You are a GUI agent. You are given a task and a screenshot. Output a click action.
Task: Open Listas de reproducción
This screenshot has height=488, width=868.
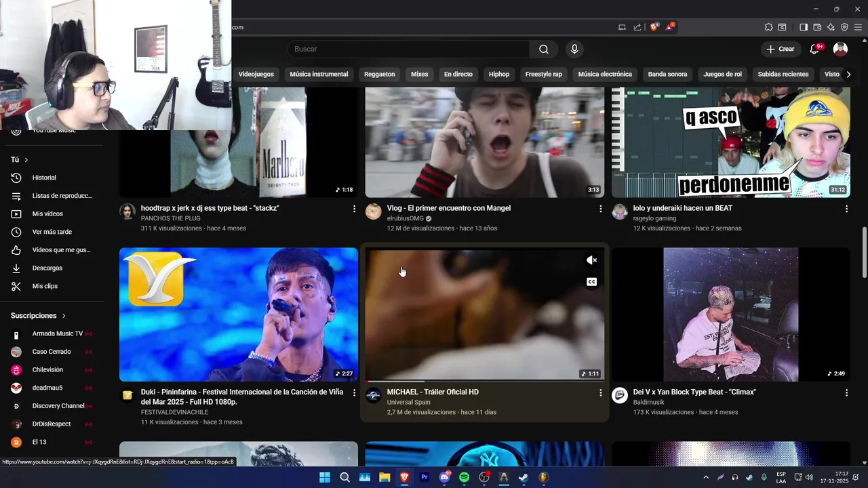54,196
